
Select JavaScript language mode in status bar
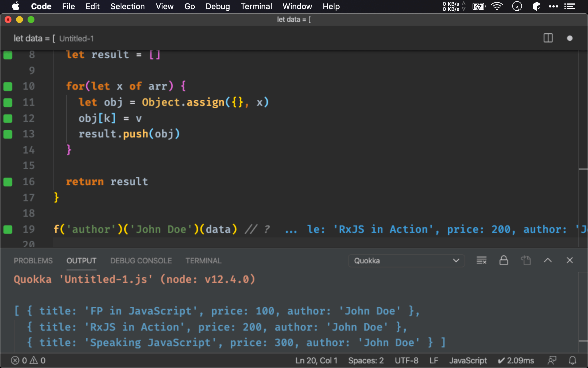[x=468, y=361]
